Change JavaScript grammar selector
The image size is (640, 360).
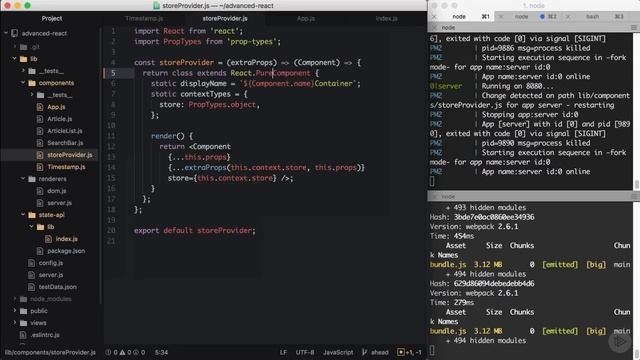pos(338,352)
